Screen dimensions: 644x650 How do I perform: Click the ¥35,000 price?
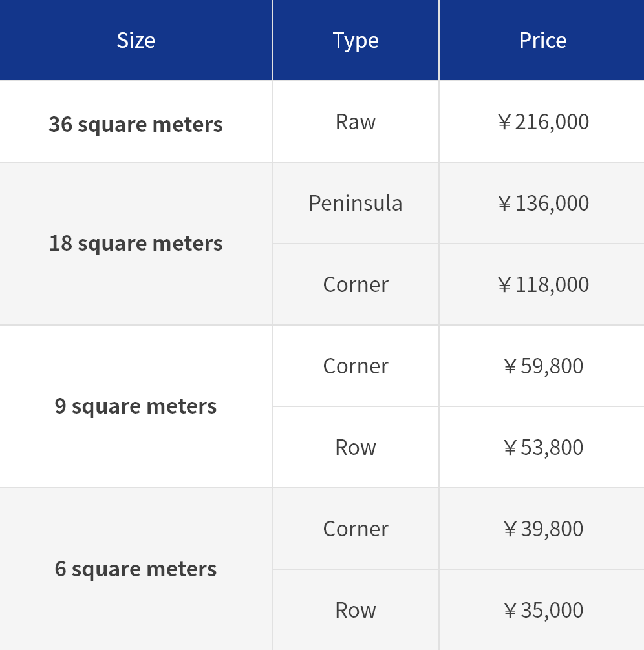542,610
